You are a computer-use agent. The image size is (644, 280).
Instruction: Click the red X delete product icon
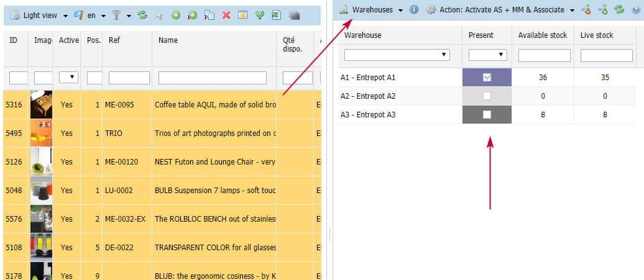(x=226, y=16)
